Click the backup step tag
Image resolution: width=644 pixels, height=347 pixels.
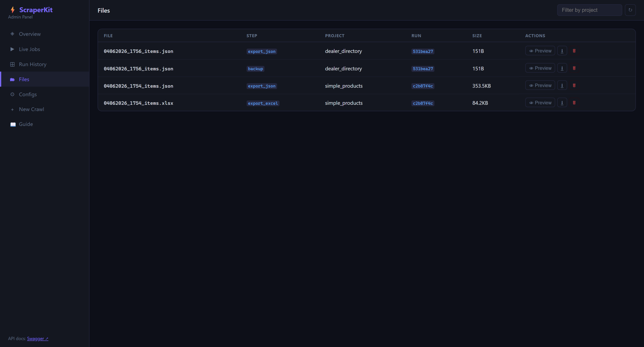pyautogui.click(x=255, y=69)
